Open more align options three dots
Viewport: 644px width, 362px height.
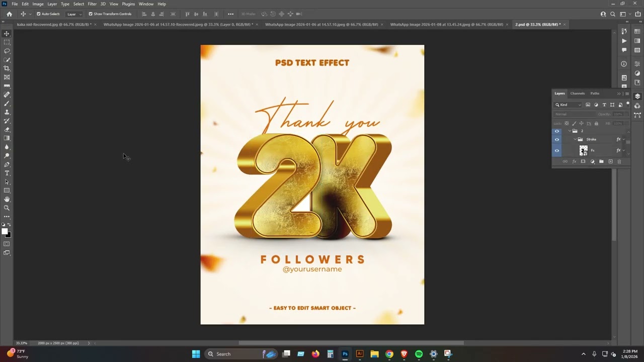(230, 14)
